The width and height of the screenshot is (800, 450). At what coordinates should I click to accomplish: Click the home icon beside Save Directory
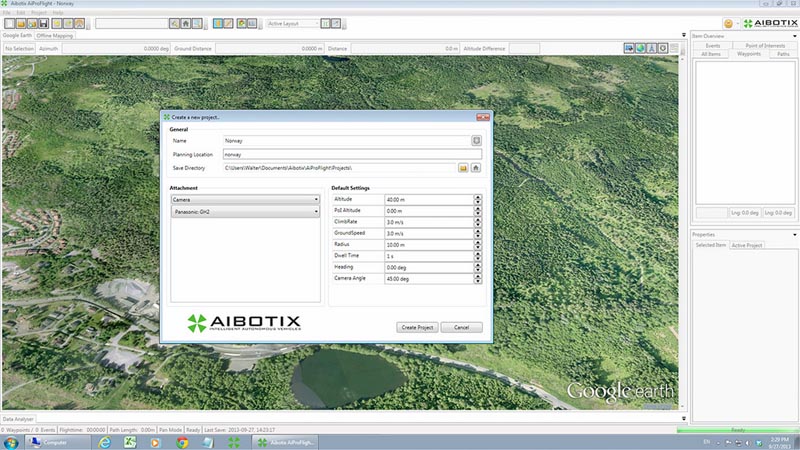(x=476, y=168)
